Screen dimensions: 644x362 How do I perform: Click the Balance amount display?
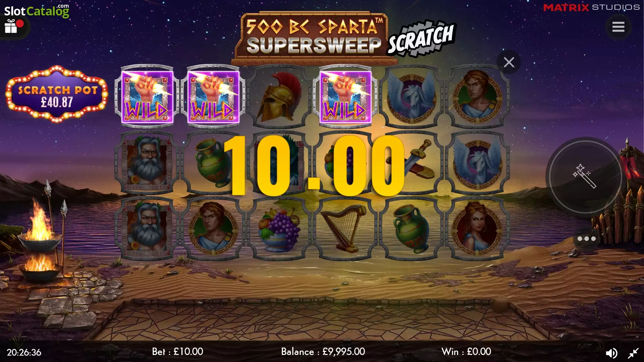coord(323,352)
